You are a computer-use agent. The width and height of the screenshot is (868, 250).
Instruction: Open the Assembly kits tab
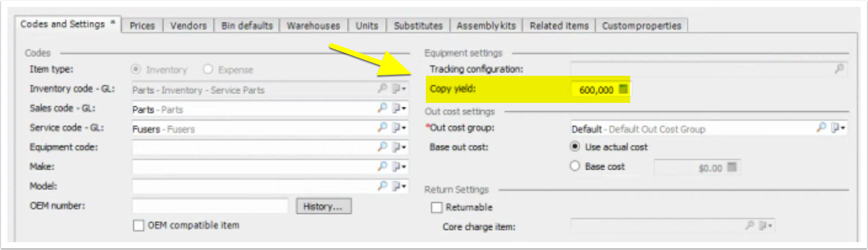pyautogui.click(x=486, y=26)
